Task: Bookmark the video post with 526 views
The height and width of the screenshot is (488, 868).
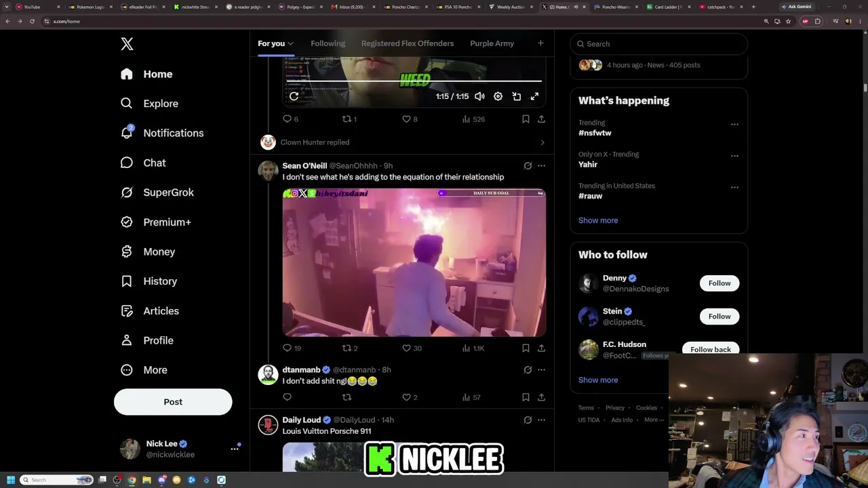Action: coord(526,119)
